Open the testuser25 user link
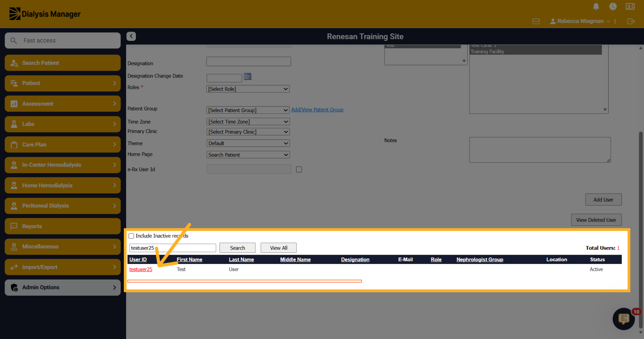 pos(141,269)
